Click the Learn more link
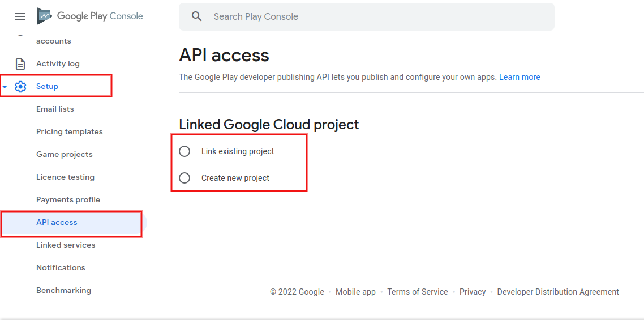Screen dimensions: 644x323 pos(520,78)
